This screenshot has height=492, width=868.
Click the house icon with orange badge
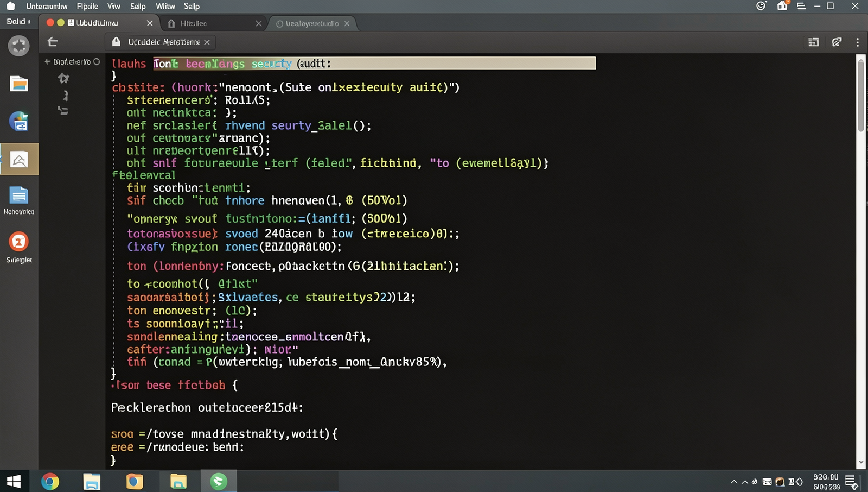click(x=782, y=6)
